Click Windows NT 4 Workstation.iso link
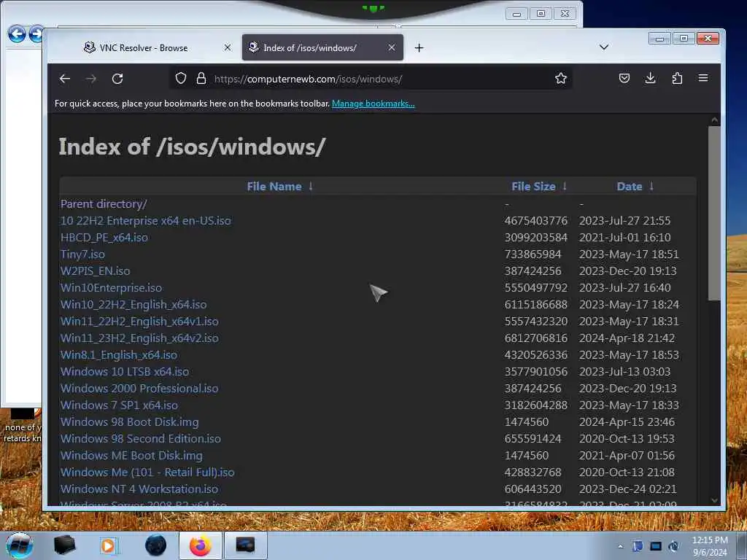This screenshot has height=560, width=747. coord(139,489)
